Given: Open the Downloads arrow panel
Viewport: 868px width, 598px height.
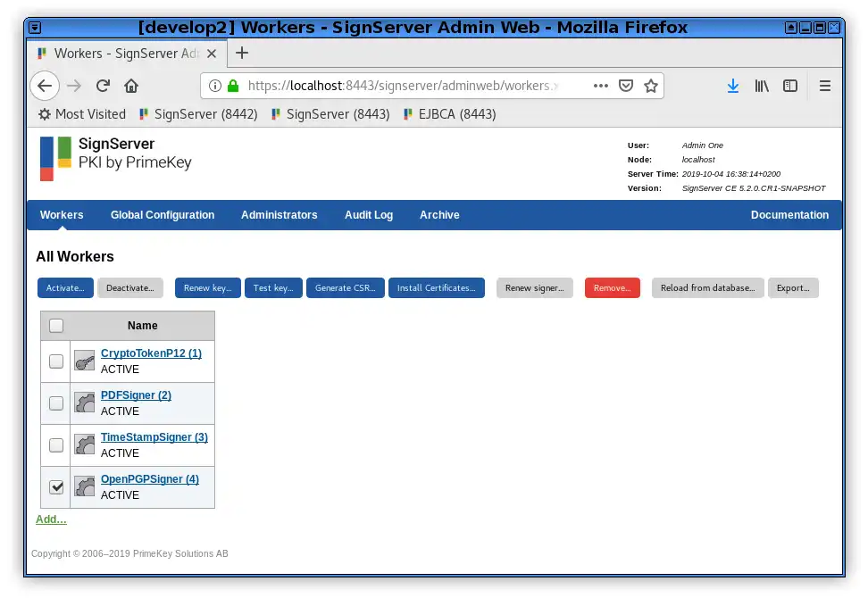Looking at the screenshot, I should (x=733, y=86).
